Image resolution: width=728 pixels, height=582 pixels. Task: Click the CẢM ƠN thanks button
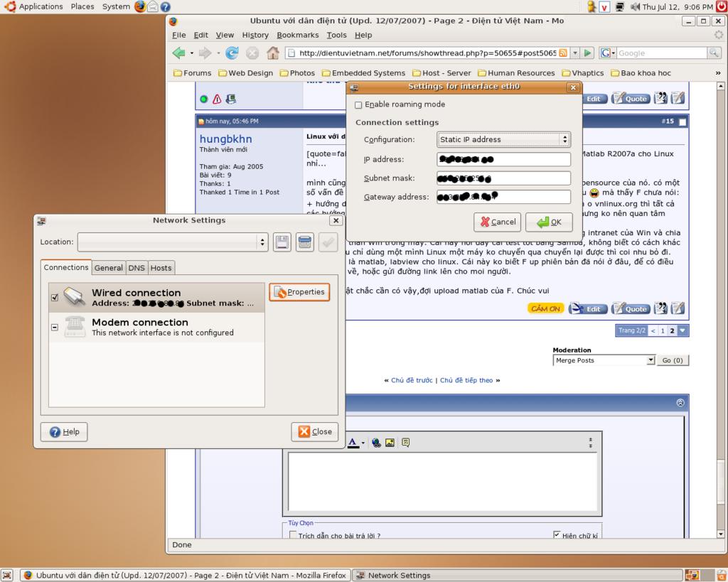[x=545, y=308]
